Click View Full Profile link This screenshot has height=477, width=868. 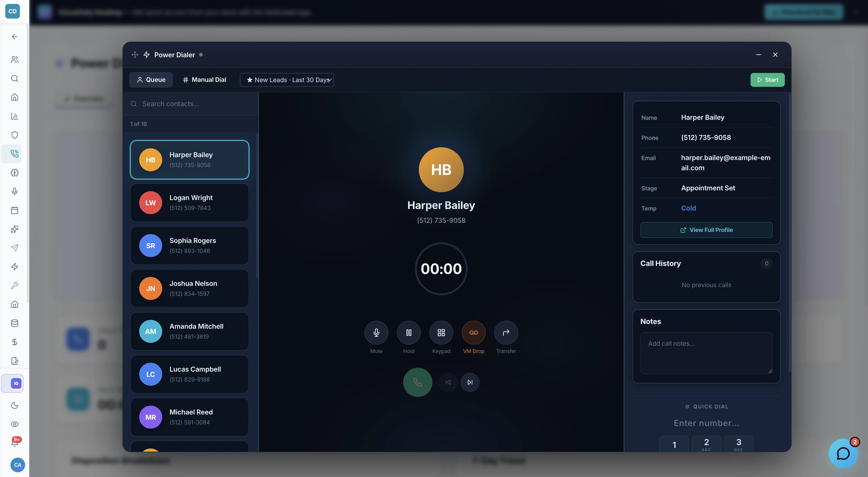coord(706,230)
